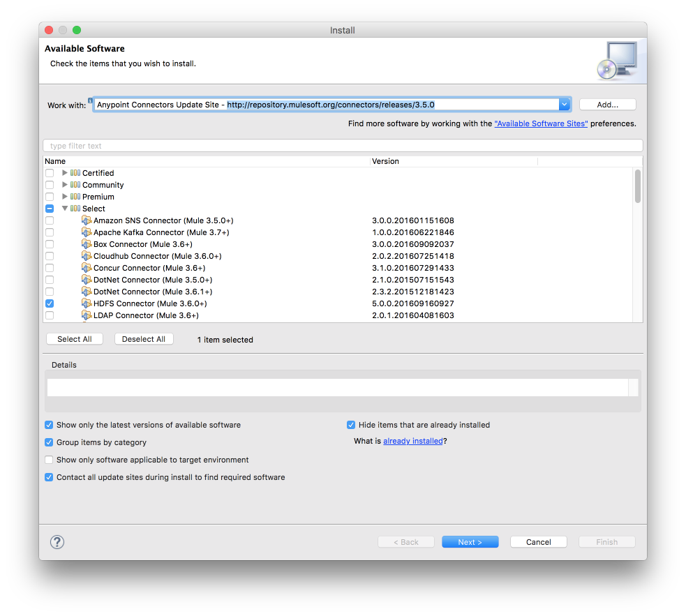Check the DotNet Connector (Mule 3.6.1+) checkbox
This screenshot has width=686, height=616.
point(50,292)
